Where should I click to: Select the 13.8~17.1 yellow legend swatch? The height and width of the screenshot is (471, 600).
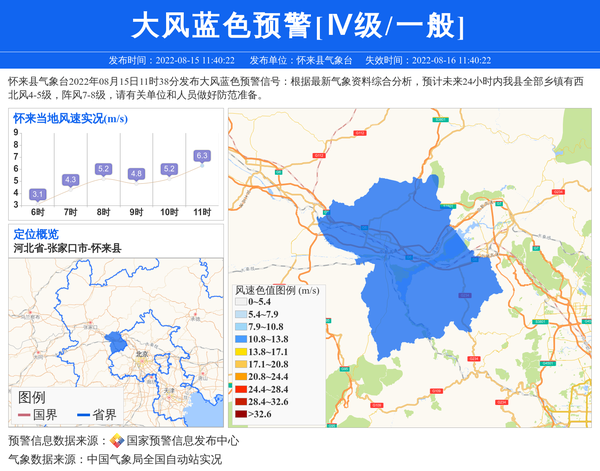[241, 353]
